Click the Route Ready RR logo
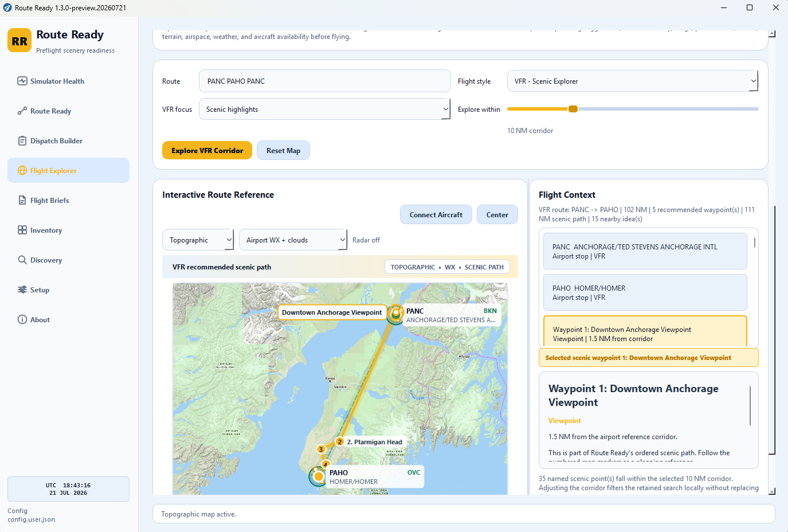The height and width of the screenshot is (532, 788). (x=19, y=41)
